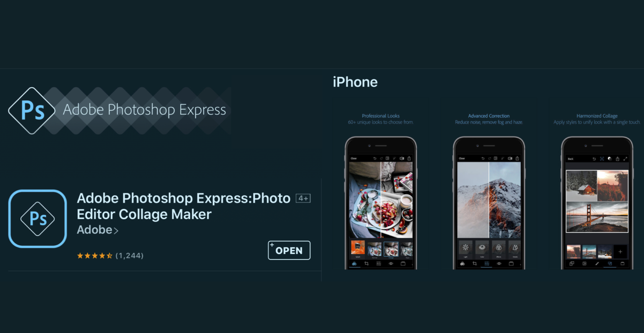Select the Harmonized Collage screenshot thumbnail
The image size is (644, 333).
coord(597,192)
